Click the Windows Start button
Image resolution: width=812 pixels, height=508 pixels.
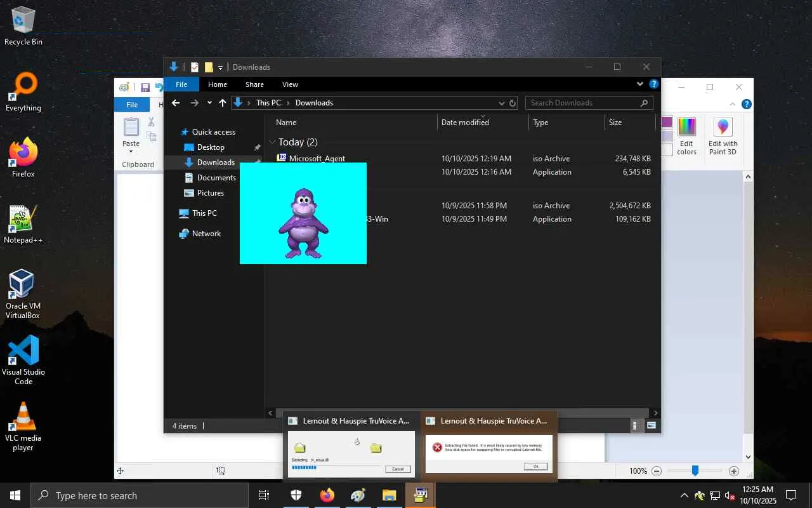tap(15, 495)
